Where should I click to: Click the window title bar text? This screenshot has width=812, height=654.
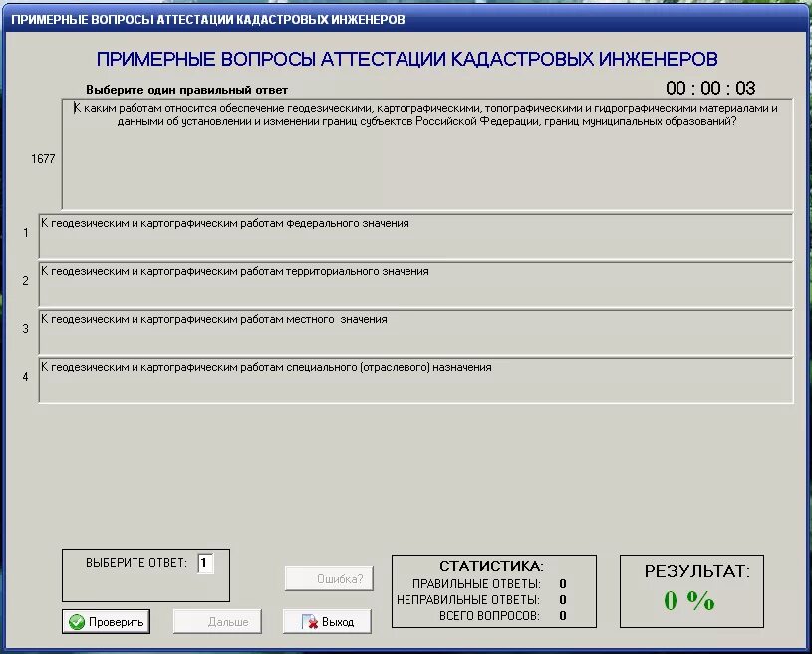tap(208, 20)
